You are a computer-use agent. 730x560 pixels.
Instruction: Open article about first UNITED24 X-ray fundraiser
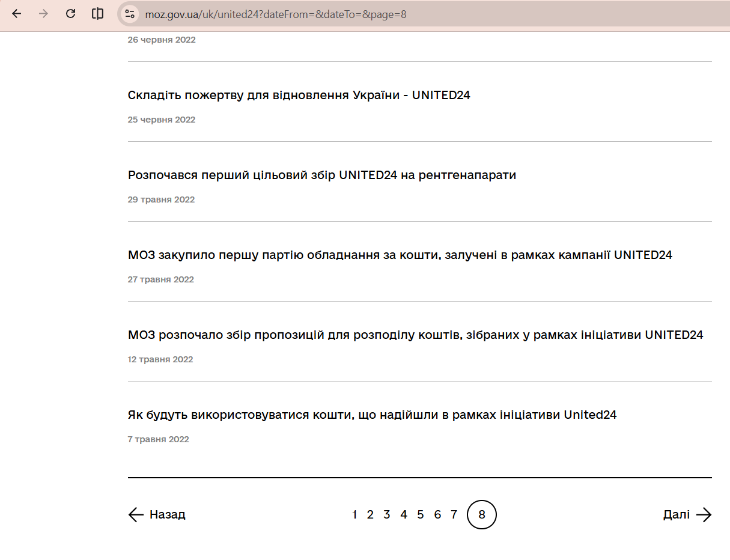pos(322,175)
